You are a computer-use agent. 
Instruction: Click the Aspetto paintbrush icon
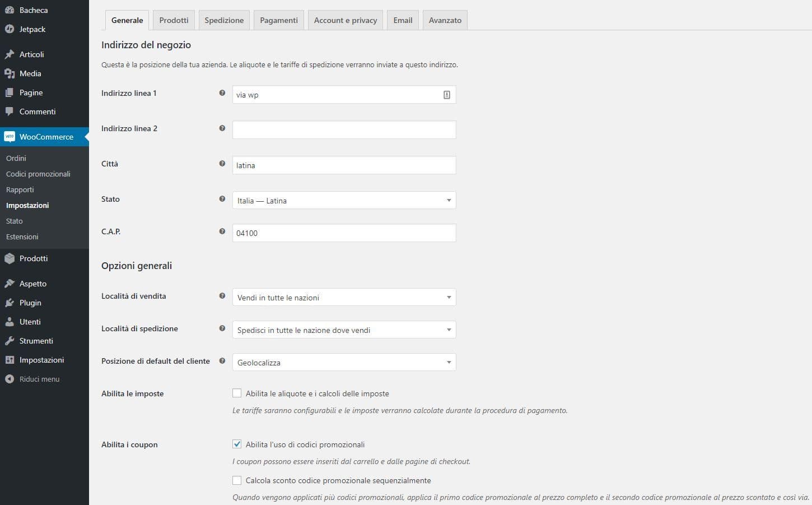pyautogui.click(x=10, y=284)
